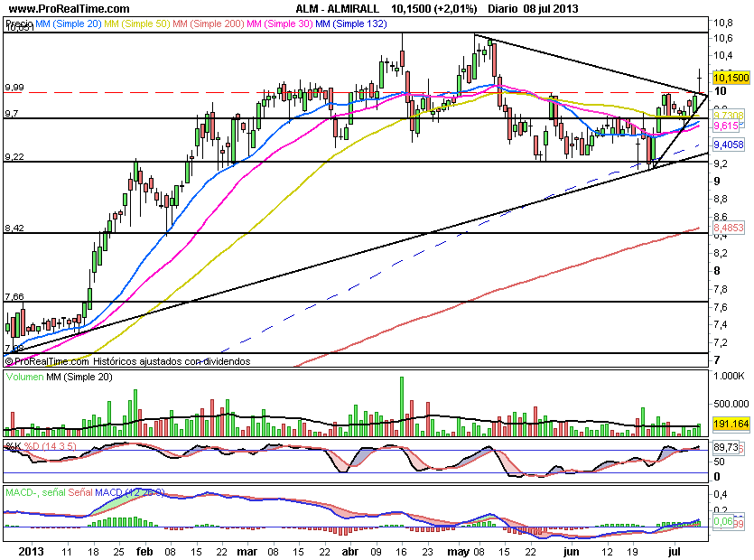Viewport: 754px width, 560px height.
Task: Click the 10,1500 (+2,01%) price quote
Action: pyautogui.click(x=433, y=9)
